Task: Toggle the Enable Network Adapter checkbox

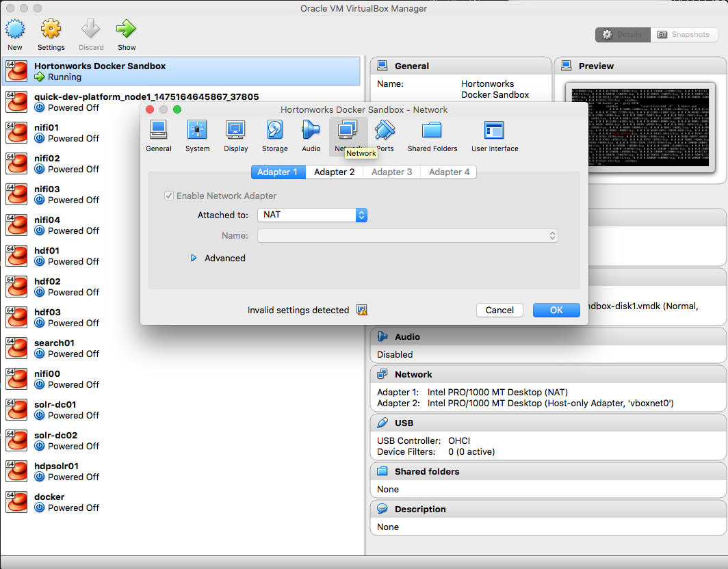Action: (x=168, y=196)
